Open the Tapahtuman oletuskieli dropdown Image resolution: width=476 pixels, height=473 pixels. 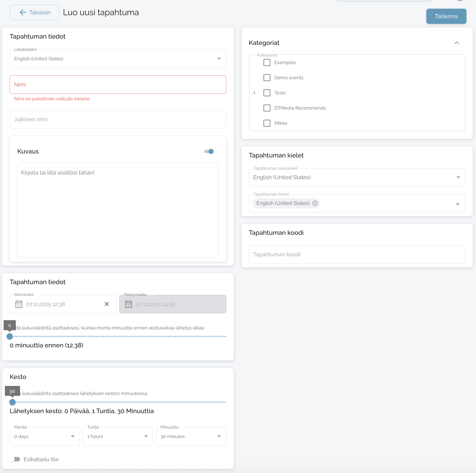[x=357, y=177]
